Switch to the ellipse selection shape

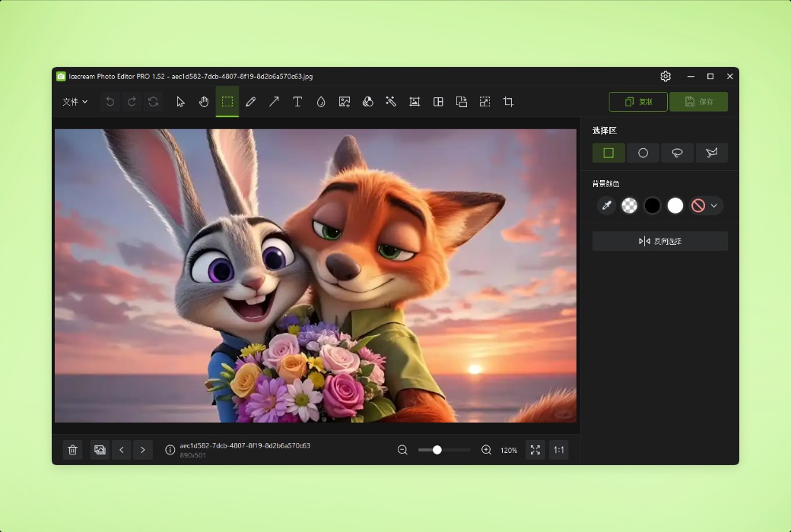pos(643,153)
